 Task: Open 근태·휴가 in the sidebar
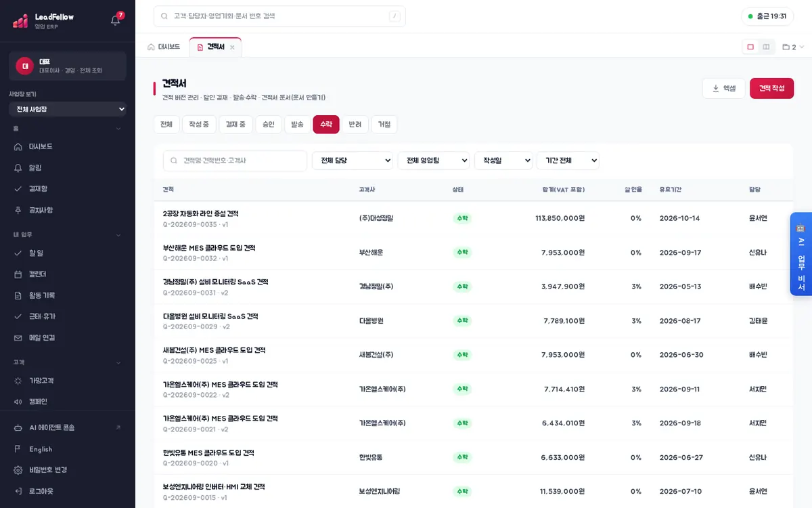(68, 316)
